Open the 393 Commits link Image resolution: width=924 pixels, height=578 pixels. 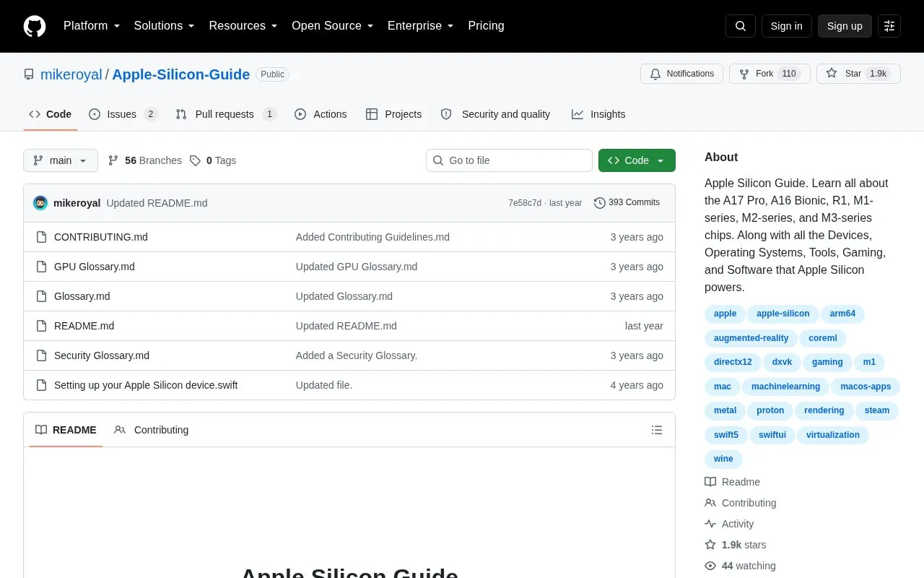627,203
